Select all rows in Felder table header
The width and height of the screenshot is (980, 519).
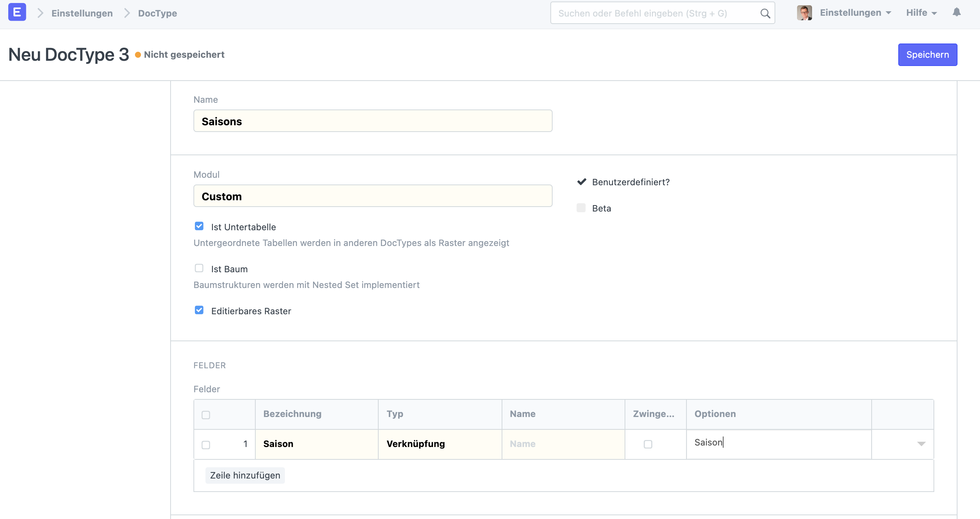click(206, 415)
